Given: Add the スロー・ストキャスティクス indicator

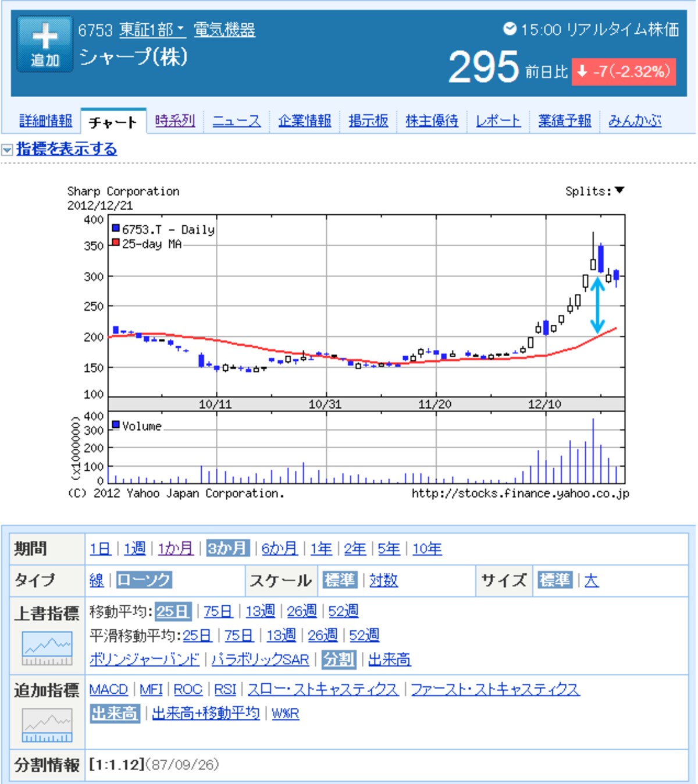Looking at the screenshot, I should [323, 689].
